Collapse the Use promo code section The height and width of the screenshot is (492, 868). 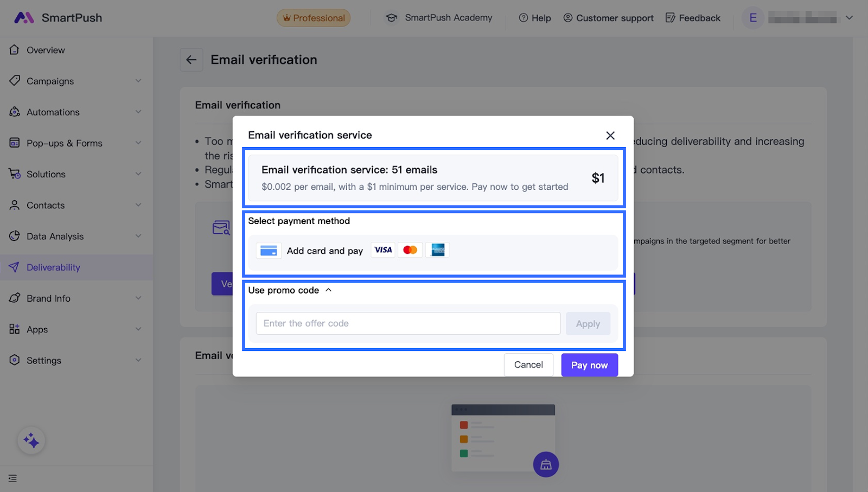click(x=328, y=290)
